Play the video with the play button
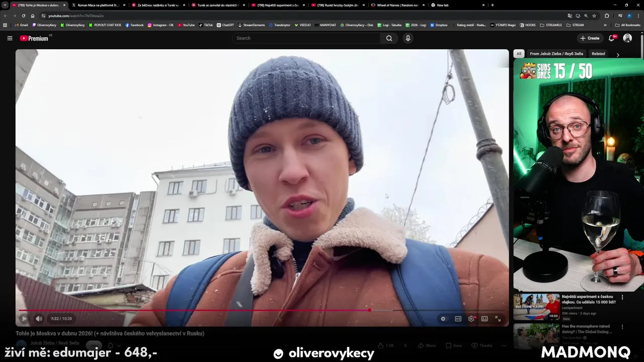Viewport: 644px width, 362px height. [24, 319]
